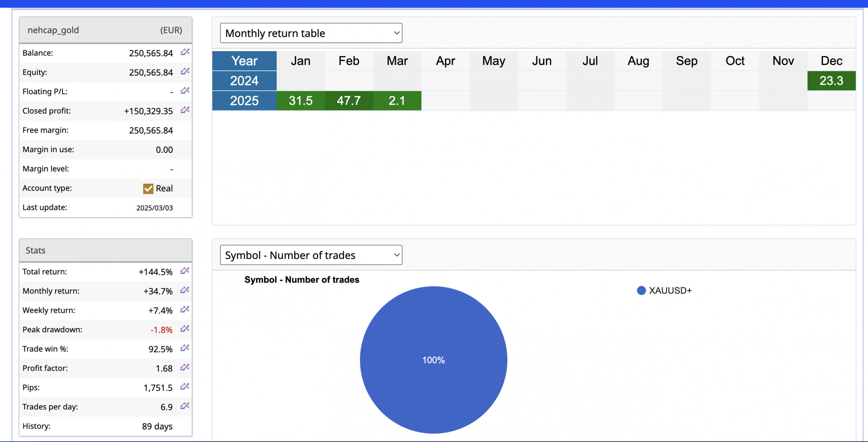Click the Year column header

coord(244,61)
